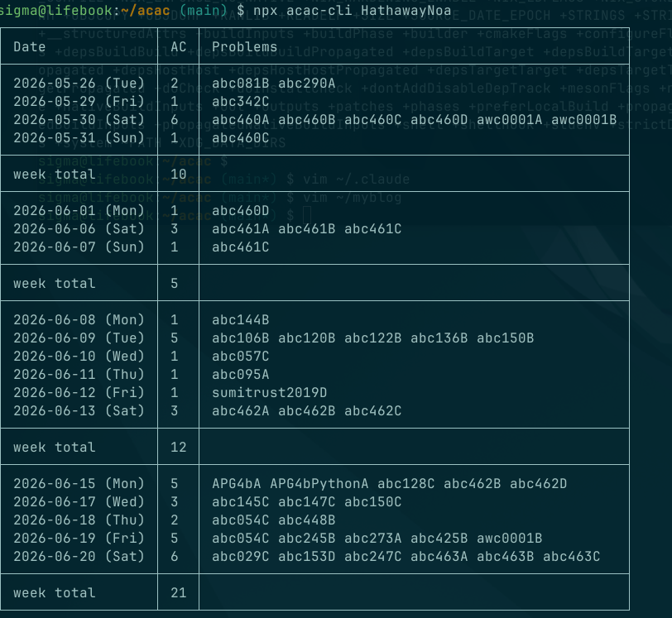This screenshot has height=618, width=672.
Task: Select the date 2026-06-11 (Thu)
Action: [79, 375]
